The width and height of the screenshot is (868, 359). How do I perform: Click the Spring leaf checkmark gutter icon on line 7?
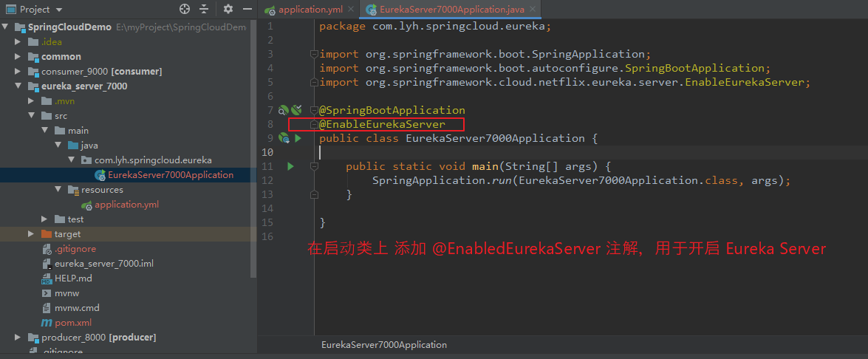point(297,109)
